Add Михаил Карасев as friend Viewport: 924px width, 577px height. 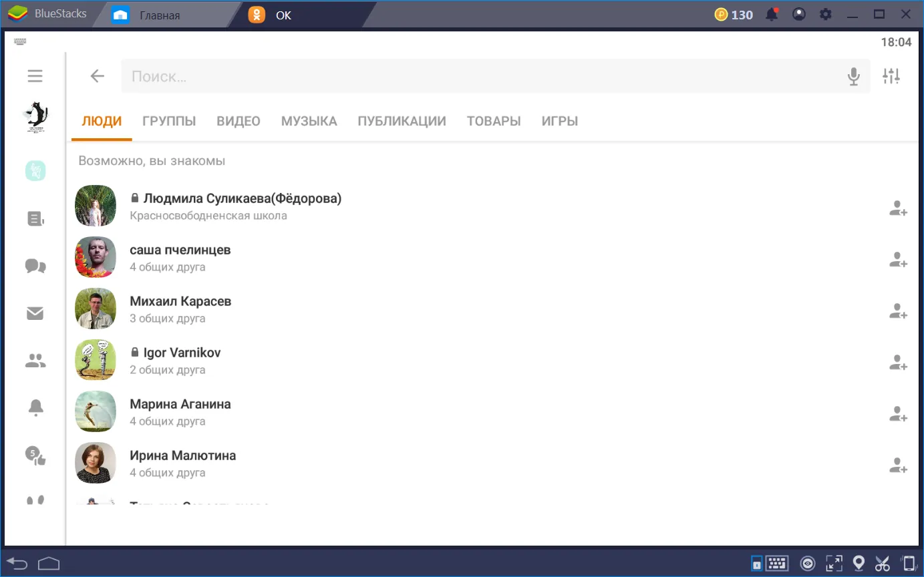pyautogui.click(x=898, y=311)
